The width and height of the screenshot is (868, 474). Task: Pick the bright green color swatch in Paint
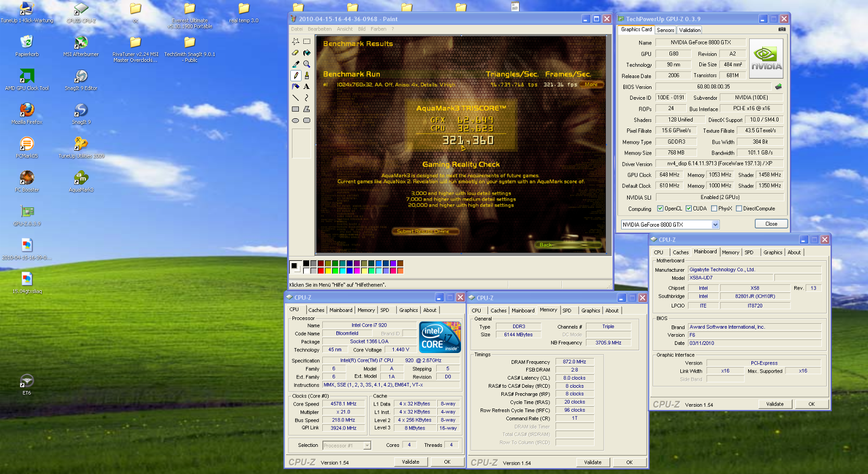335,270
